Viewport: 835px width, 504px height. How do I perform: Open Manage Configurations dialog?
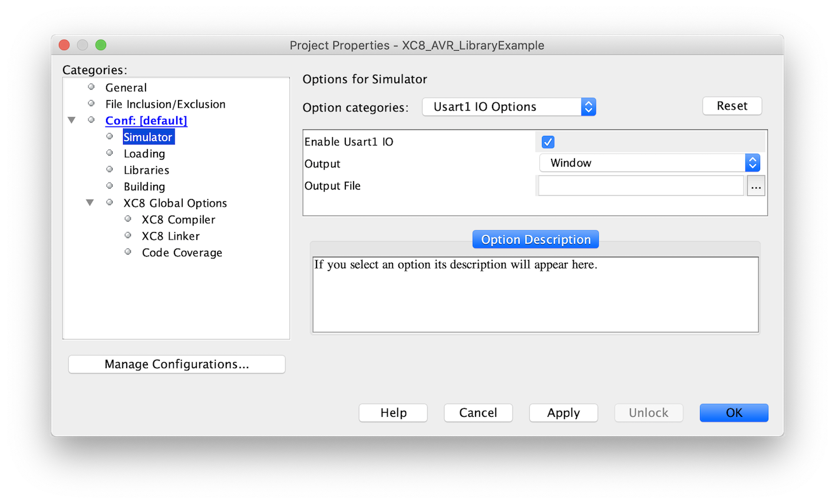point(177,364)
